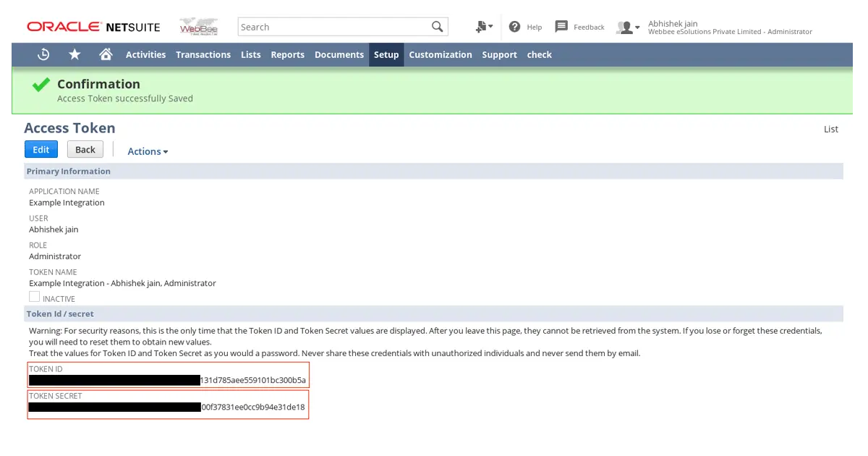Open the Setup menu

(x=386, y=54)
